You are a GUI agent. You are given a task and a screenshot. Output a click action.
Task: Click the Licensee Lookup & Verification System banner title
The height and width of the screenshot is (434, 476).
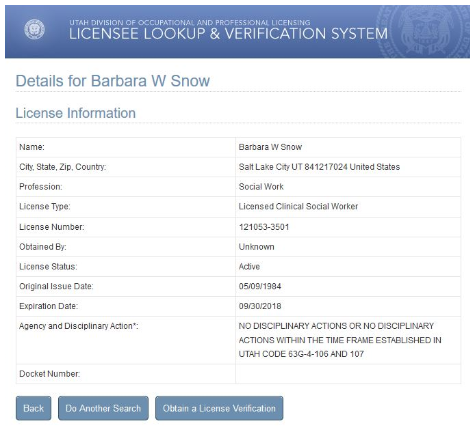(228, 34)
